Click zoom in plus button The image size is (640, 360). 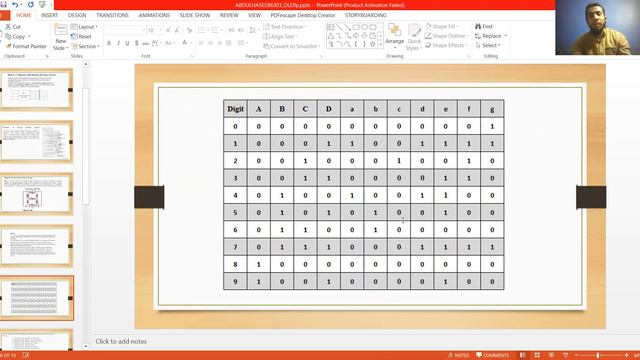(x=626, y=356)
